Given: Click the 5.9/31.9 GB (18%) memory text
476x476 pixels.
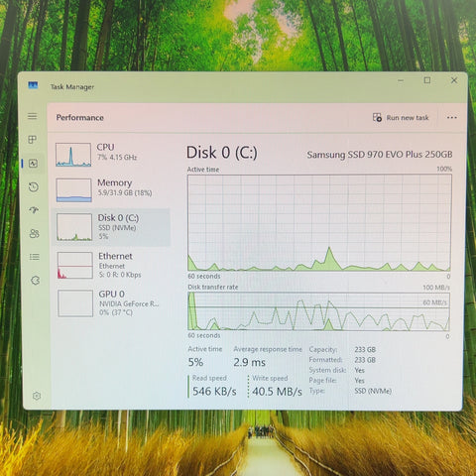Looking at the screenshot, I should point(125,192).
